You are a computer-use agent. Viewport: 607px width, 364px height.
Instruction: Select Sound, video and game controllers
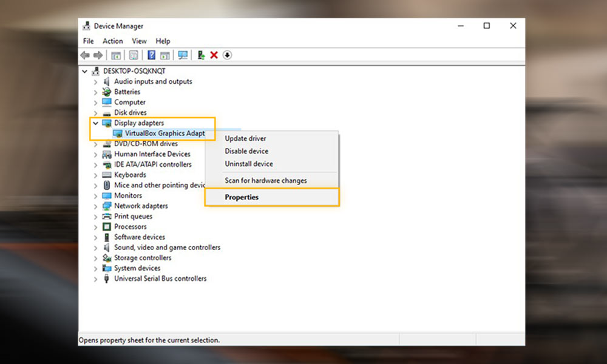tap(168, 248)
